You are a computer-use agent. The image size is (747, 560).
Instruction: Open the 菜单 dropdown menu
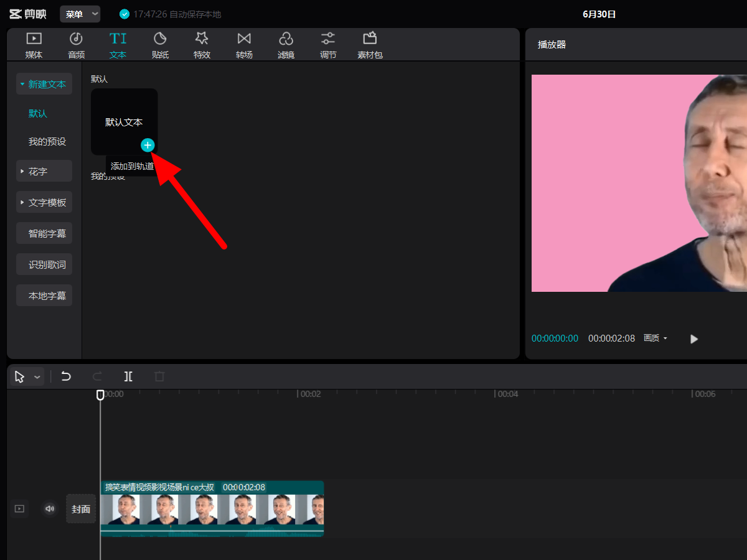[80, 14]
